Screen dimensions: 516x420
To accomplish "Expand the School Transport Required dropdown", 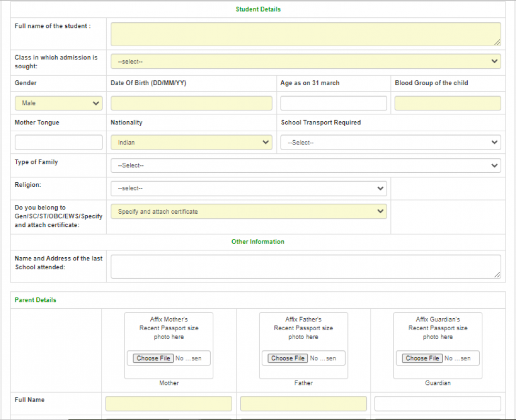I will 390,142.
